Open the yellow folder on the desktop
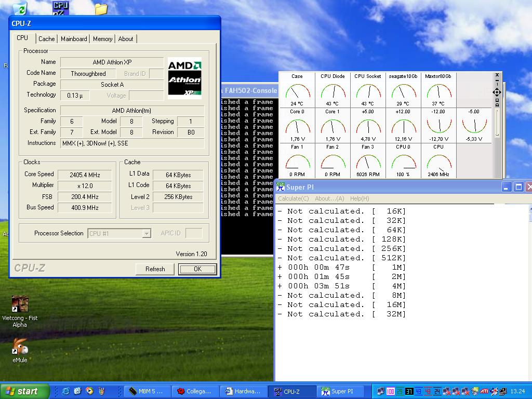Viewport: 532px width, 399px height. point(101,9)
